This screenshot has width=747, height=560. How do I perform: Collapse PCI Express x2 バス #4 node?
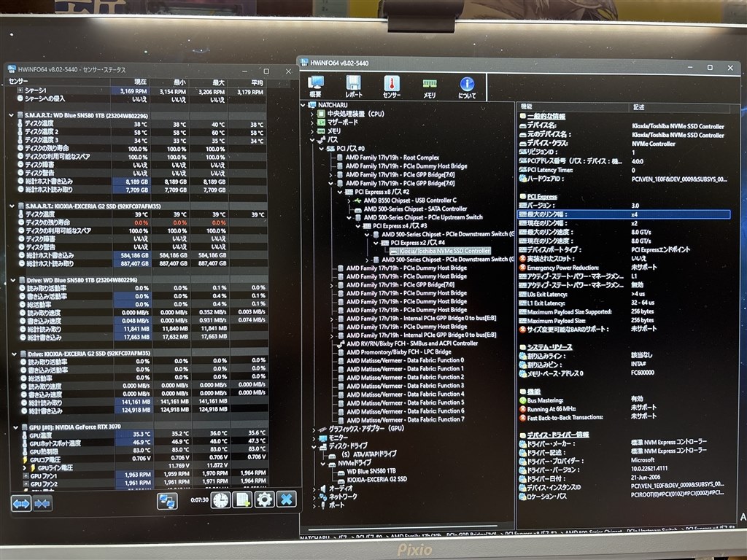tap(376, 243)
